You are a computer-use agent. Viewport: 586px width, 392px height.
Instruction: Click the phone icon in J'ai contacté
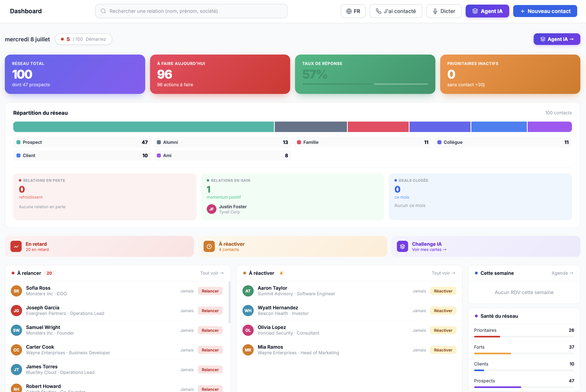379,11
